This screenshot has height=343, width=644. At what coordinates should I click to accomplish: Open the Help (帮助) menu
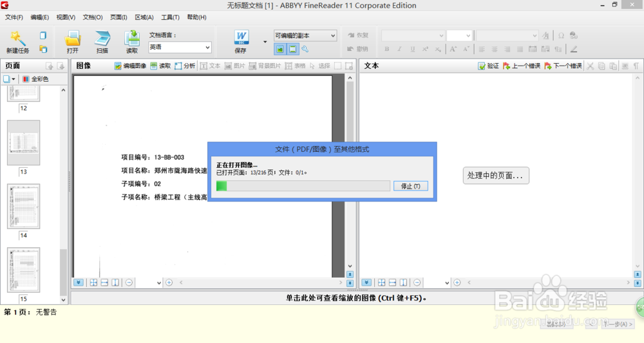pos(196,17)
